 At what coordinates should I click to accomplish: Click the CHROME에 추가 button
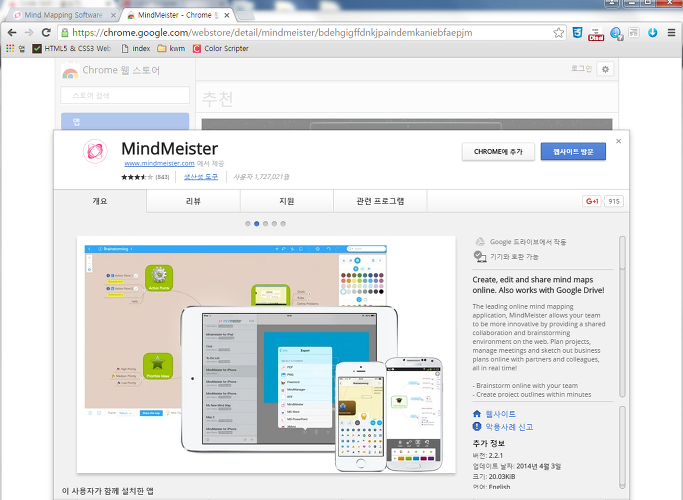(498, 152)
